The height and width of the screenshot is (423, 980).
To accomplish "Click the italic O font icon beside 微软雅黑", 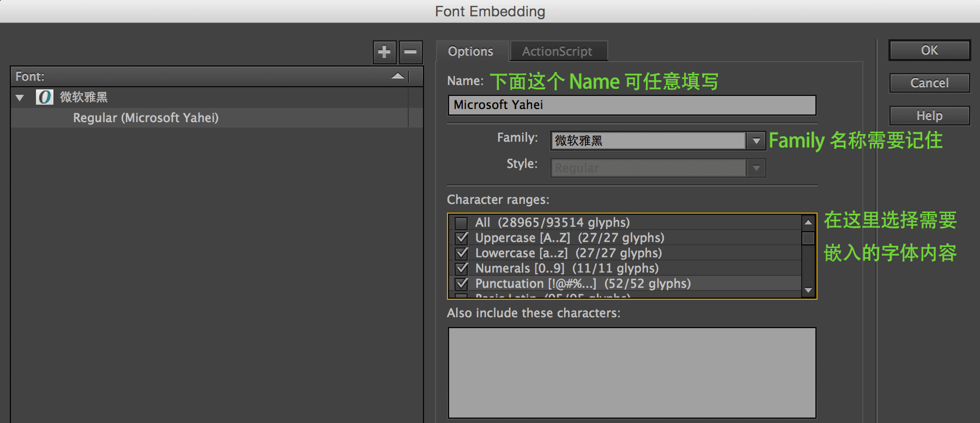I will [45, 97].
